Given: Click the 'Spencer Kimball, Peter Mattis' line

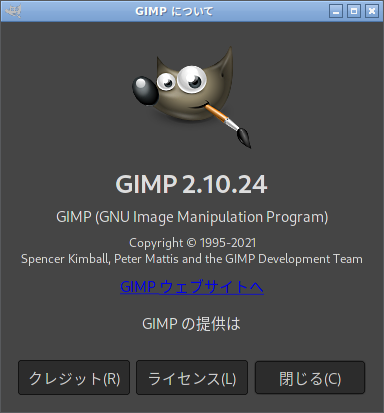Looking at the screenshot, I should [x=192, y=259].
